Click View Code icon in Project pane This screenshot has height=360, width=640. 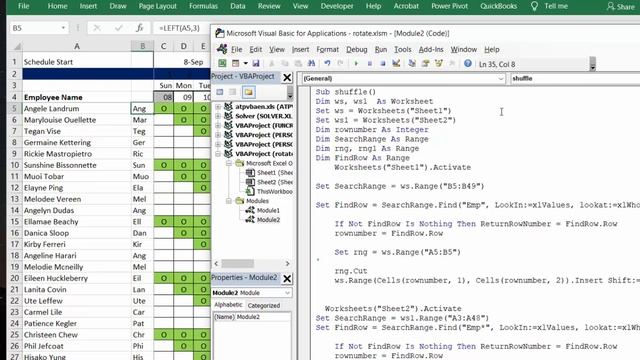click(220, 92)
